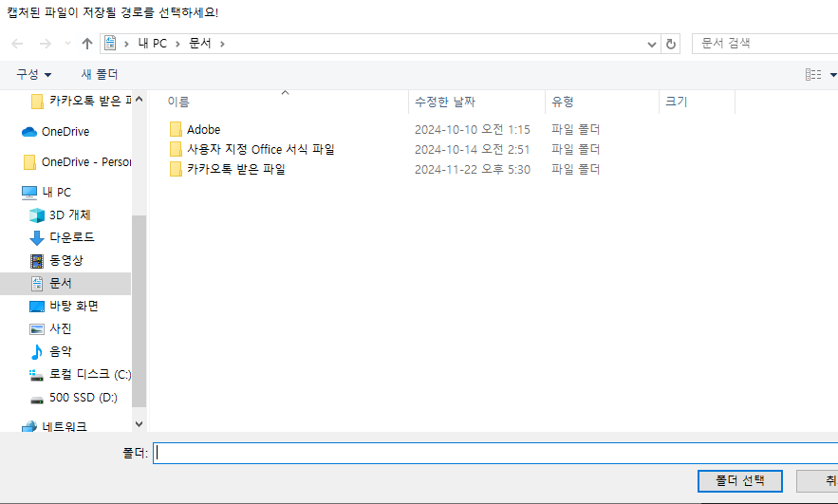Expand chevron after 내 PC in breadcrumb
838x504 pixels.
click(x=178, y=44)
